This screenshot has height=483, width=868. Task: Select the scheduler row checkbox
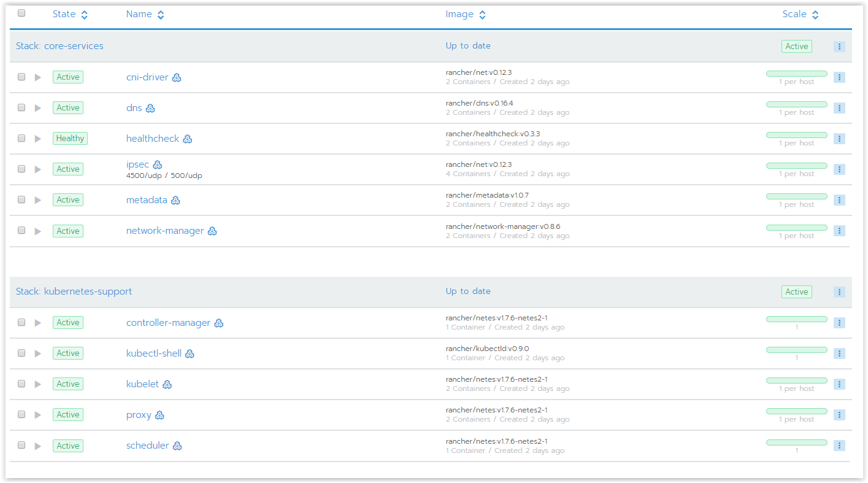[x=21, y=445]
